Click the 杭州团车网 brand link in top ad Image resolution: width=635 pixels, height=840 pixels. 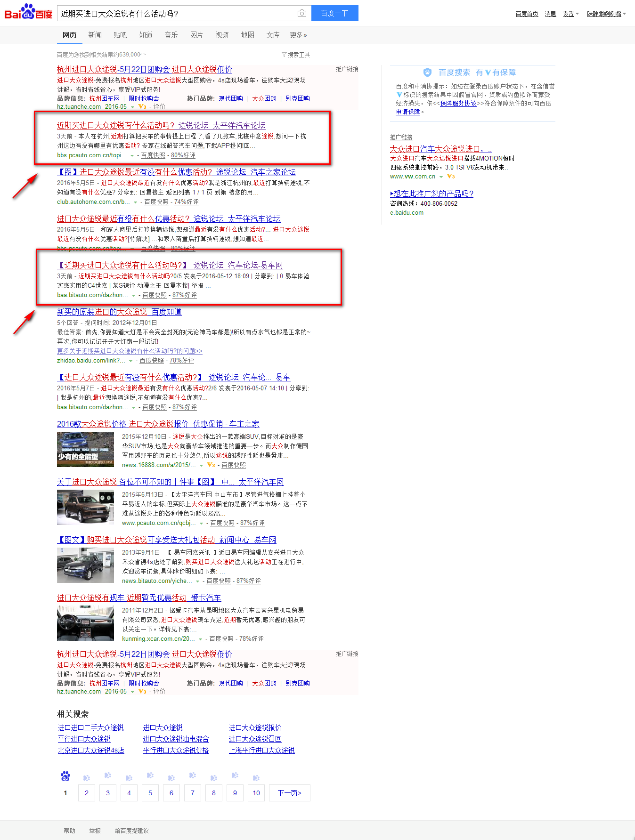click(x=105, y=98)
